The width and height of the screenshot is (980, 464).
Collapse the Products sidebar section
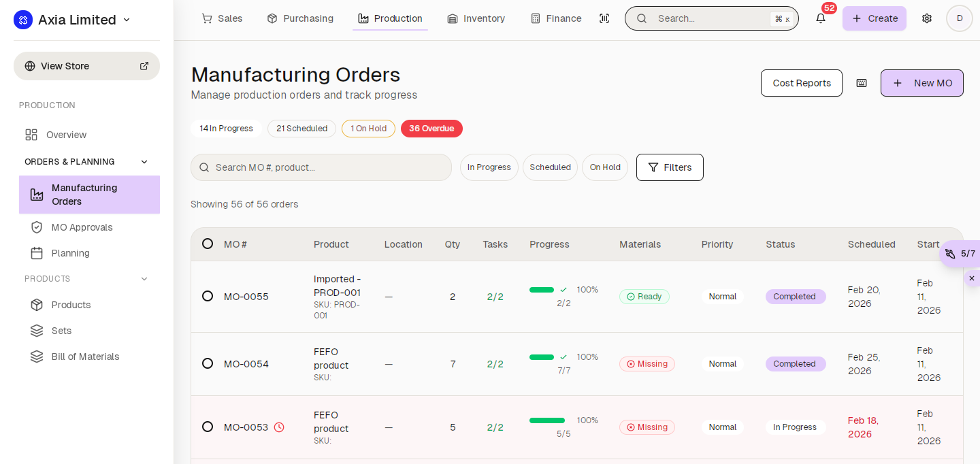(144, 279)
